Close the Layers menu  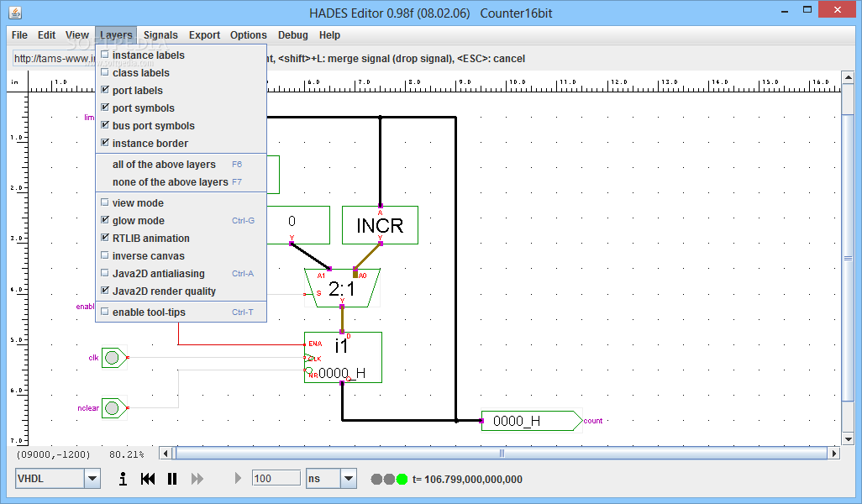click(x=116, y=35)
